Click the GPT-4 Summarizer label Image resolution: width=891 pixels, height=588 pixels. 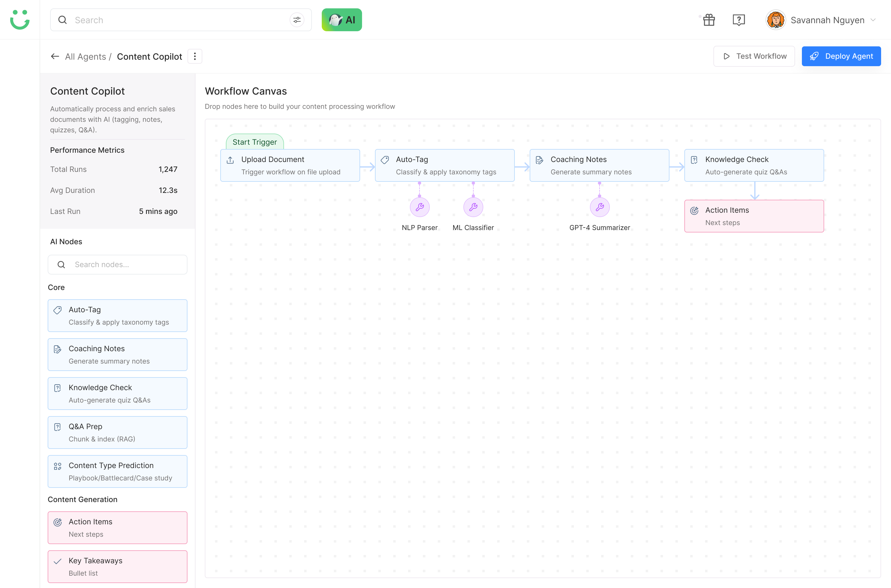600,228
